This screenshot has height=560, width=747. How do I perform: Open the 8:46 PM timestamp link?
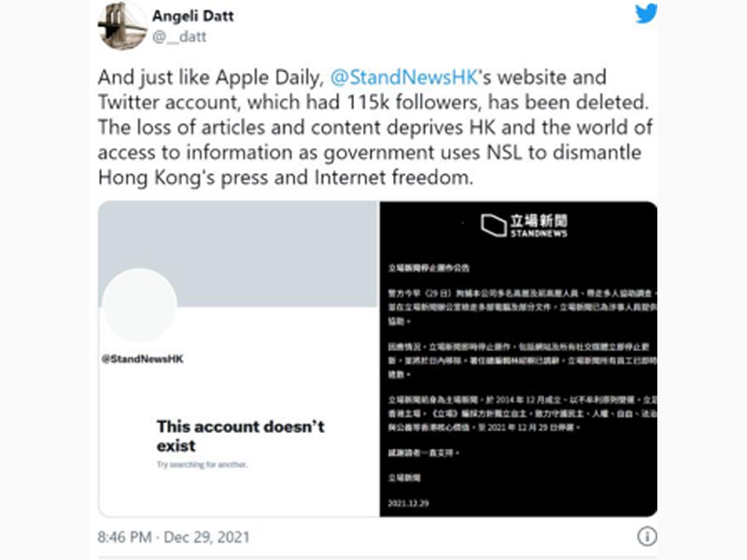pos(124,538)
